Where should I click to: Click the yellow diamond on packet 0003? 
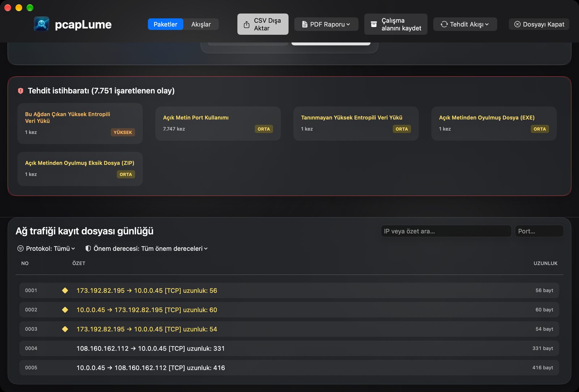click(x=65, y=329)
